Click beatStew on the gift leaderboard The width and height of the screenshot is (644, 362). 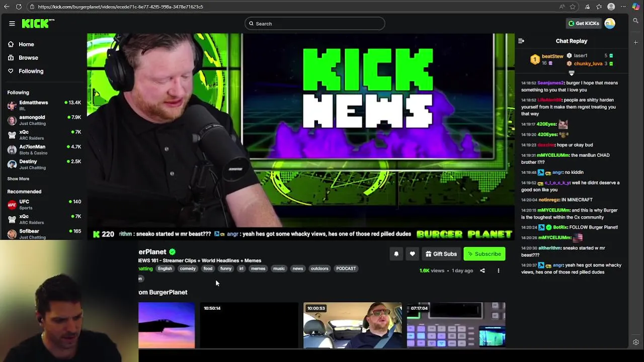[552, 56]
